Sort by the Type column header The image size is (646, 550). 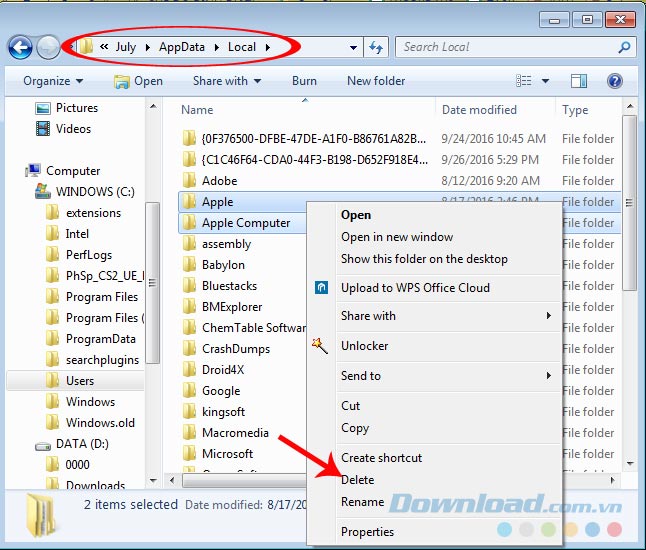[x=575, y=110]
